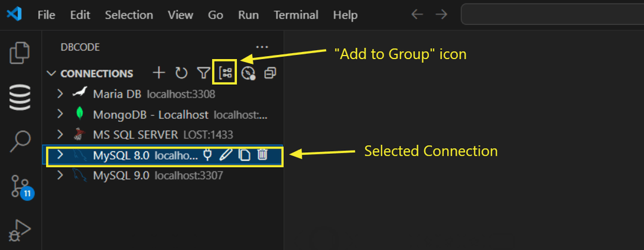Expand the MongoDB - Localhost connection
Screen dimensions: 644x250
coord(60,114)
